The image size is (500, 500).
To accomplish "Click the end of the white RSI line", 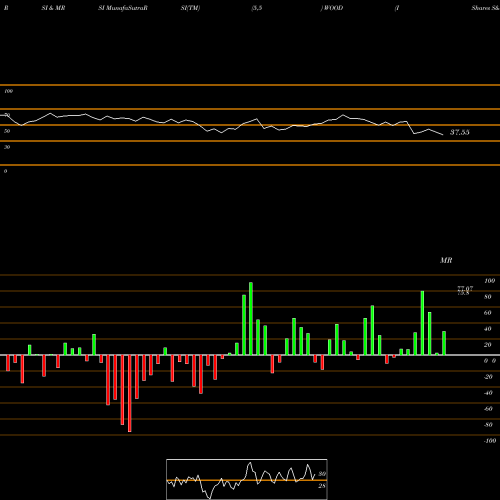I will pyautogui.click(x=443, y=135).
